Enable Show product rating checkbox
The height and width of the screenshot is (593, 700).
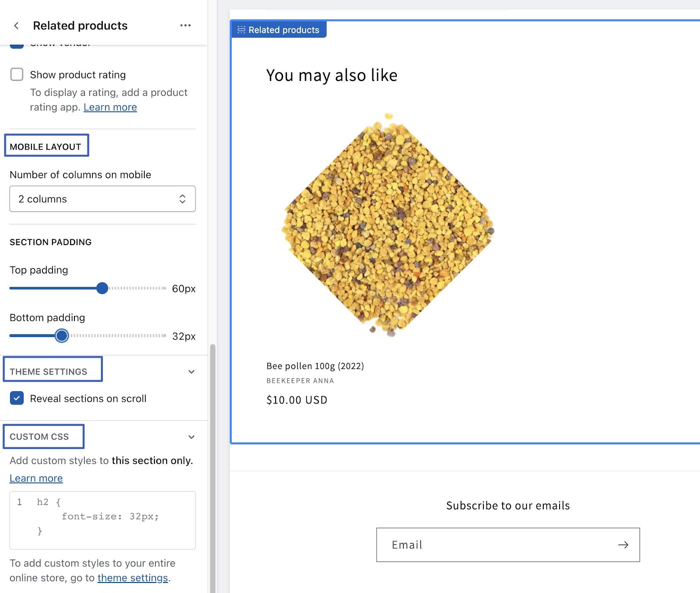pyautogui.click(x=17, y=74)
